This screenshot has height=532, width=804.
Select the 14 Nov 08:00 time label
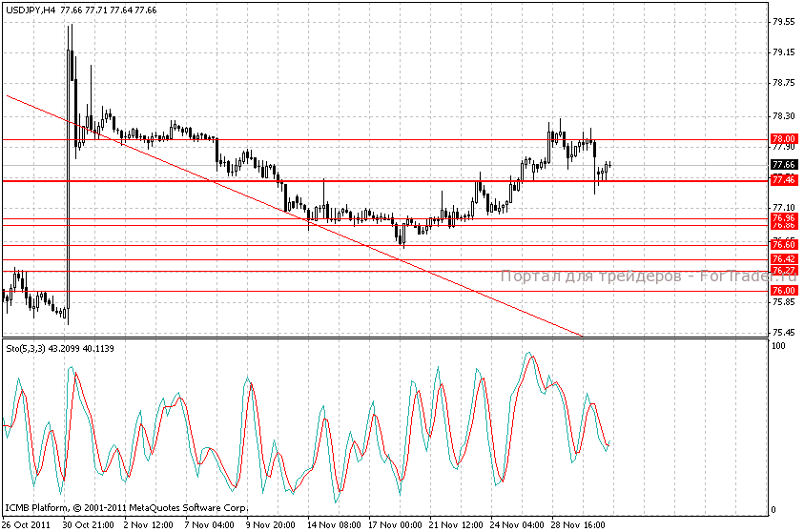coord(334,524)
